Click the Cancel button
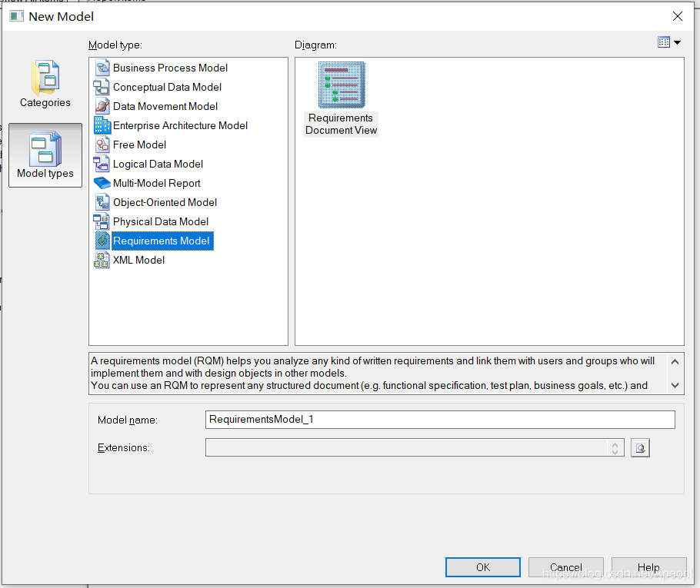This screenshot has height=588, width=700. coord(566,567)
